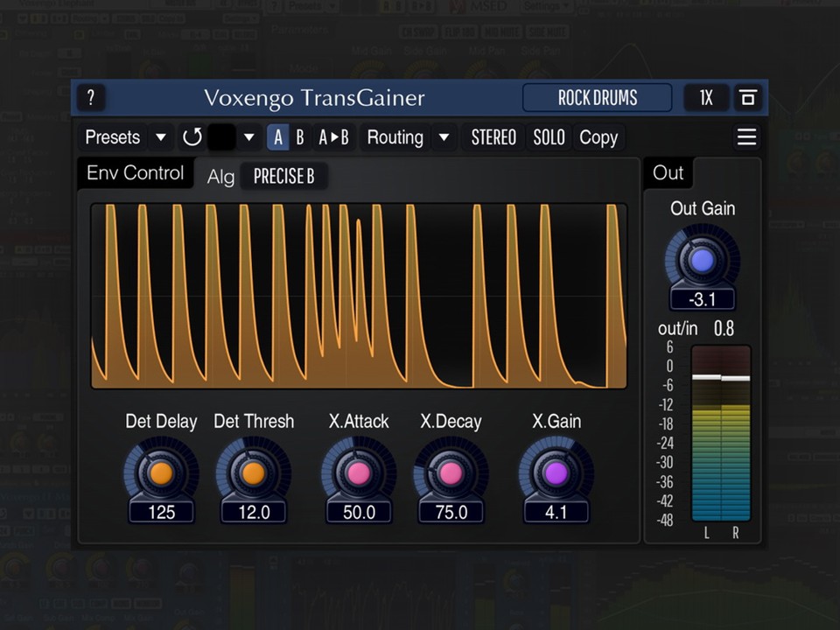Copy A to B with A▸B button
This screenshot has height=630, width=840.
pos(333,137)
